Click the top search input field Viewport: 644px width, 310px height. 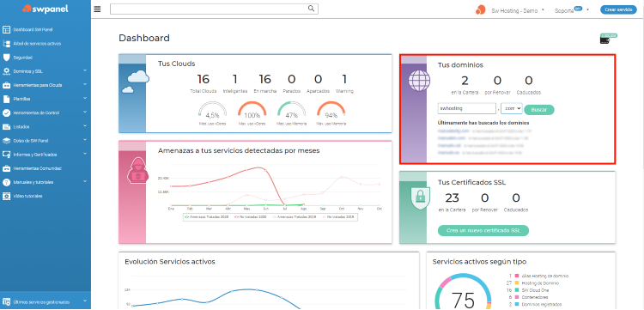(214, 9)
